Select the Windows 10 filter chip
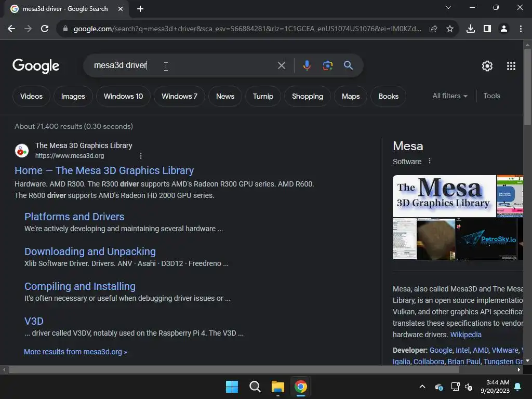Viewport: 532px width, 399px height. (x=123, y=96)
